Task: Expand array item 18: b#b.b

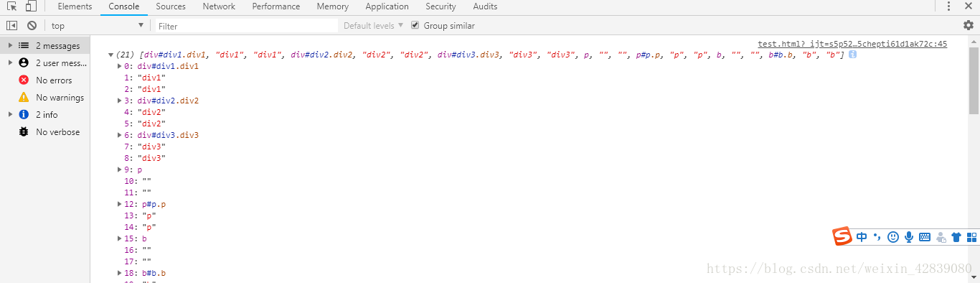Action: [120, 273]
